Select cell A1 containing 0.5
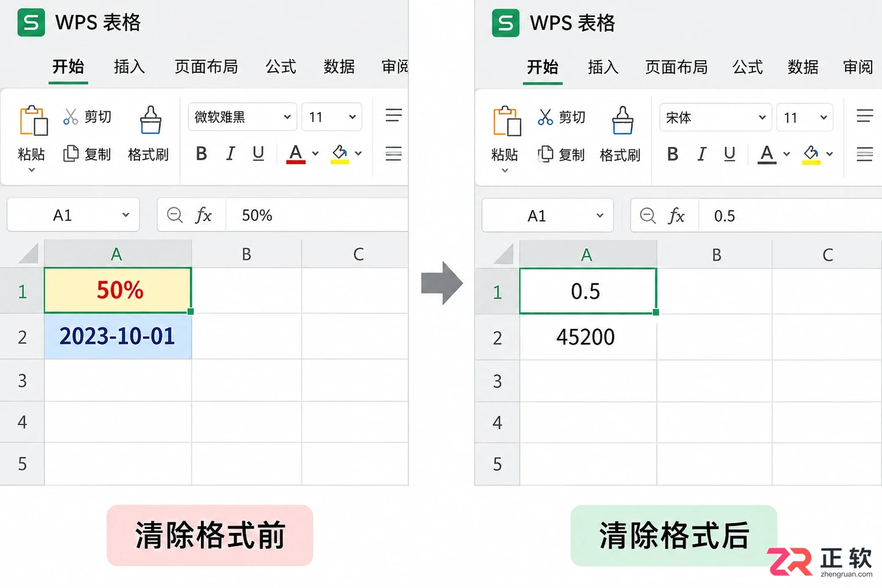The width and height of the screenshot is (882, 588). pos(588,291)
